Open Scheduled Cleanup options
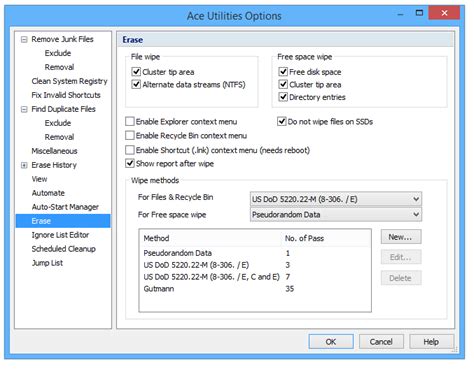Image resolution: width=474 pixels, height=369 pixels. [63, 249]
